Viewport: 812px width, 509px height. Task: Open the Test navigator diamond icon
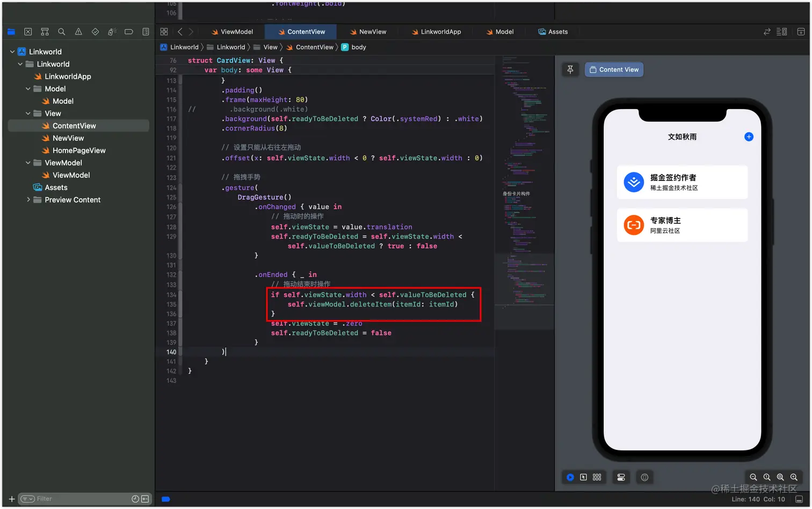pos(95,32)
